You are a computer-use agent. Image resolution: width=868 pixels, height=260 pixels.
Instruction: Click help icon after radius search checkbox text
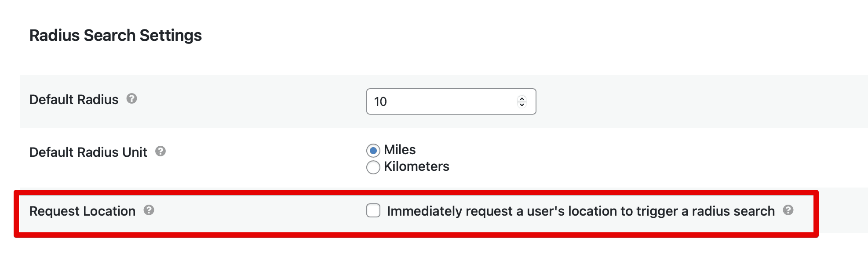click(788, 210)
